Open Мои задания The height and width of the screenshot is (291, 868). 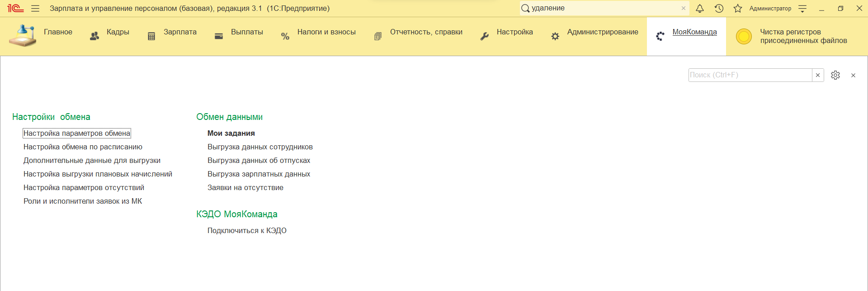[x=231, y=134]
